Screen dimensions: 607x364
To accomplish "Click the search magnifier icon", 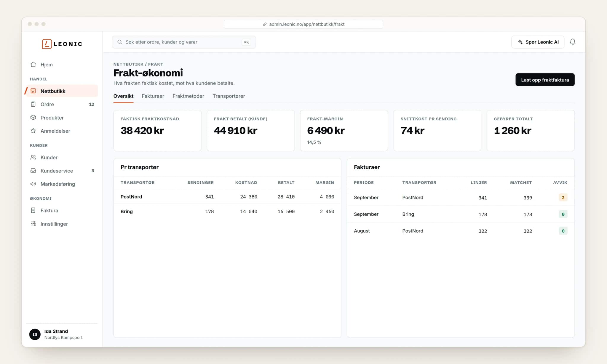I will 120,42.
